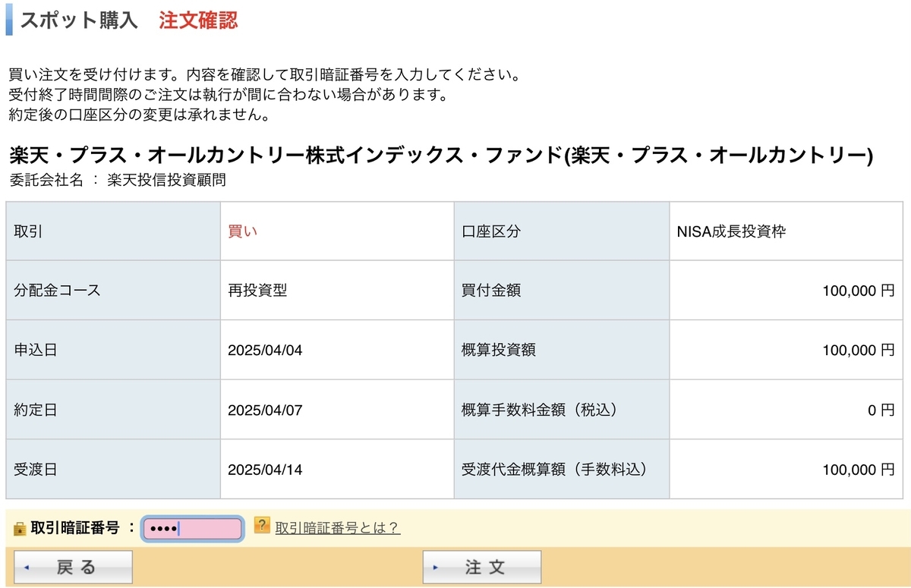Screen dimensions: 911x588
Task: Click the 口座区分 label cell
Action: pos(562,231)
